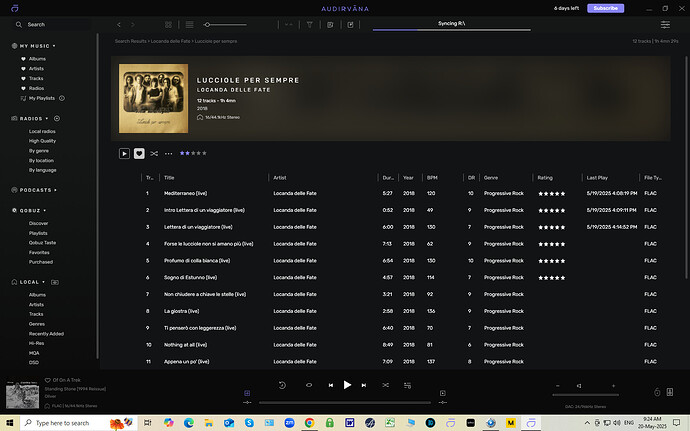Open the filter funnel tool
The image size is (690, 431).
(309, 25)
